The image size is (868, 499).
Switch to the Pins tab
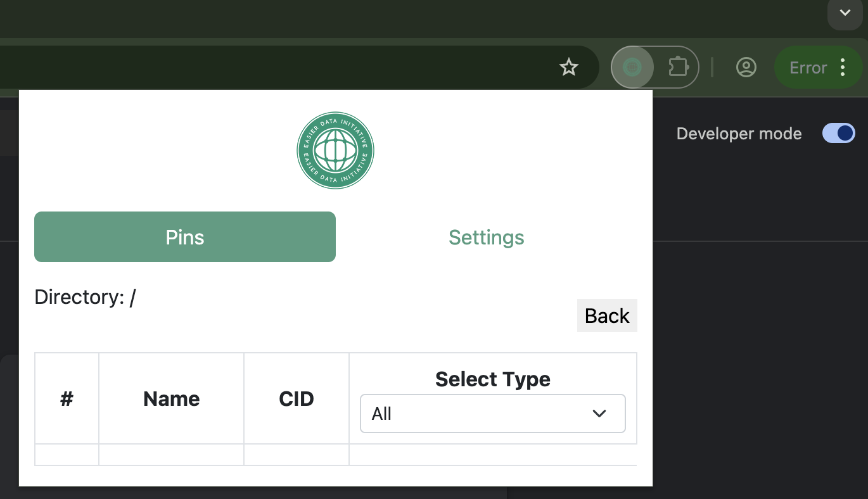(x=185, y=237)
